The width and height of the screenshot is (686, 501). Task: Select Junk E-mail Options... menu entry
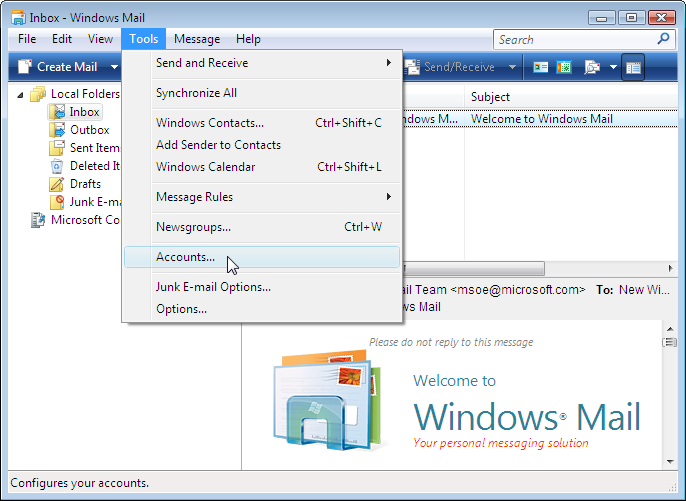pyautogui.click(x=213, y=287)
